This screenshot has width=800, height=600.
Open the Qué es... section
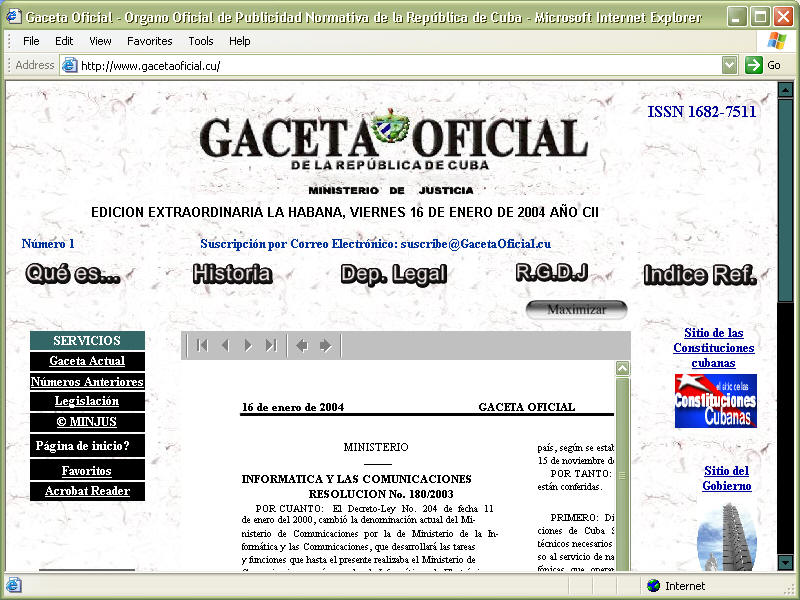73,274
